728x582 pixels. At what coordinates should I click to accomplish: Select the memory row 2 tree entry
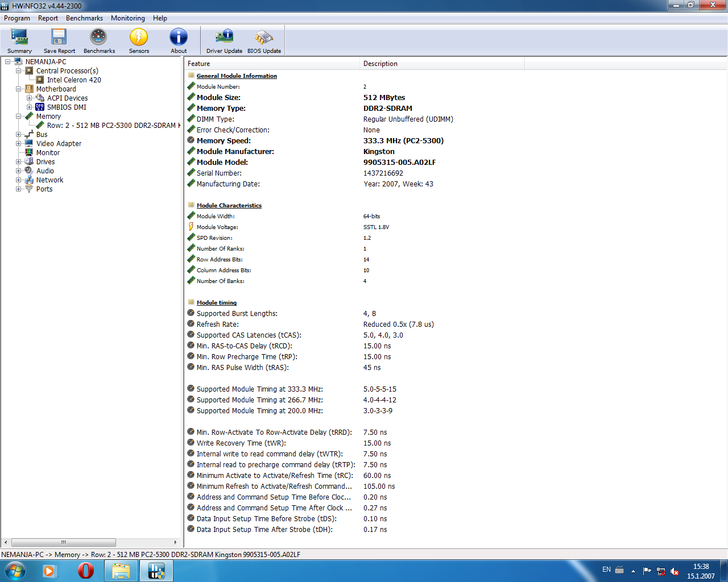pos(114,125)
